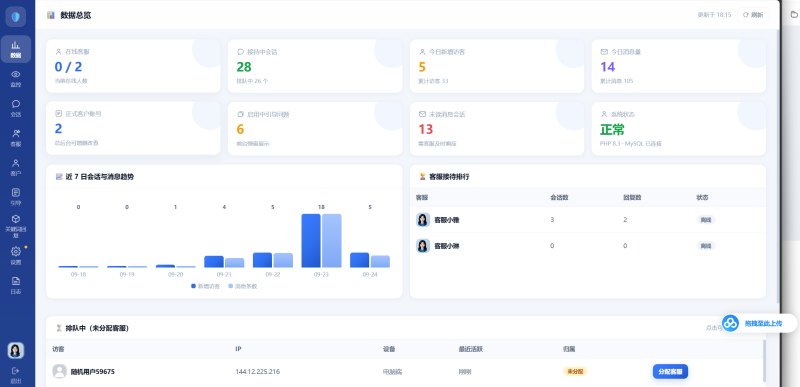The image size is (800, 387).
Task: Click the 拖拽至此上传 link
Action: tap(763, 323)
